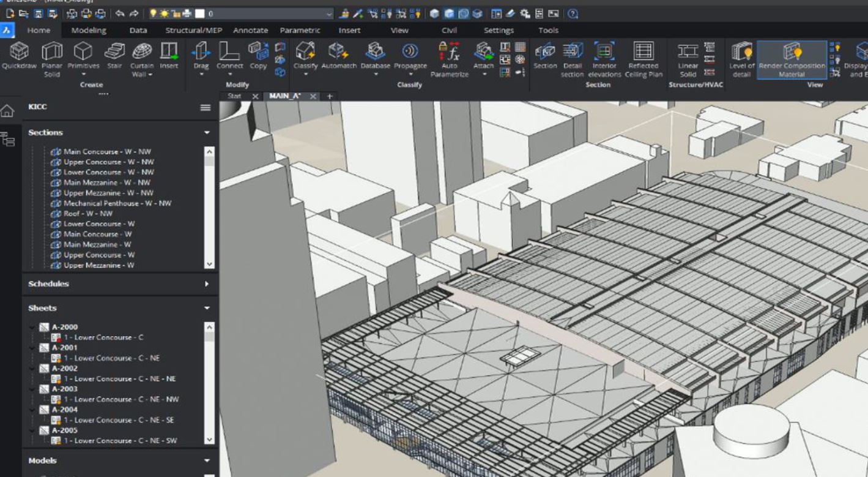Image resolution: width=868 pixels, height=477 pixels.
Task: Switch to the Home ribbon tab
Action: [39, 30]
